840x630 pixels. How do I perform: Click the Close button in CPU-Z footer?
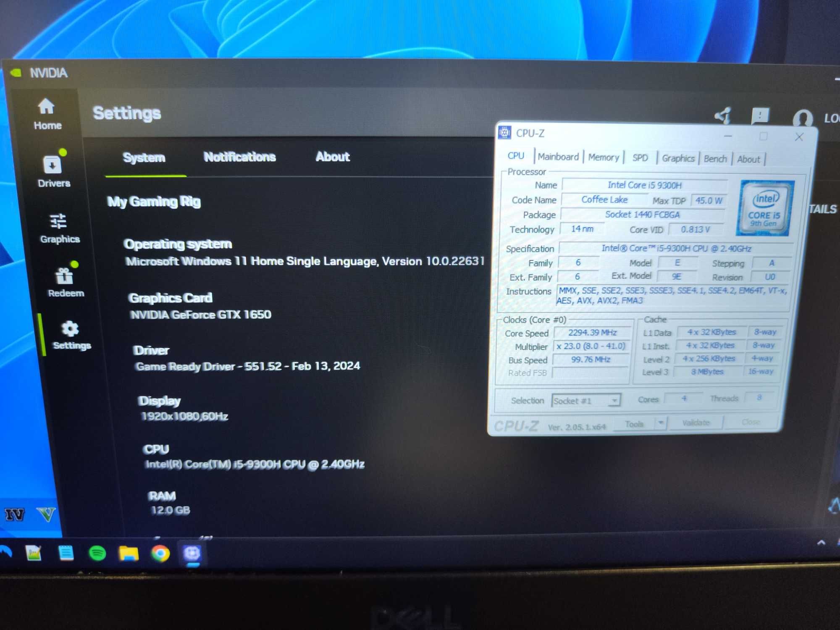[x=751, y=422]
